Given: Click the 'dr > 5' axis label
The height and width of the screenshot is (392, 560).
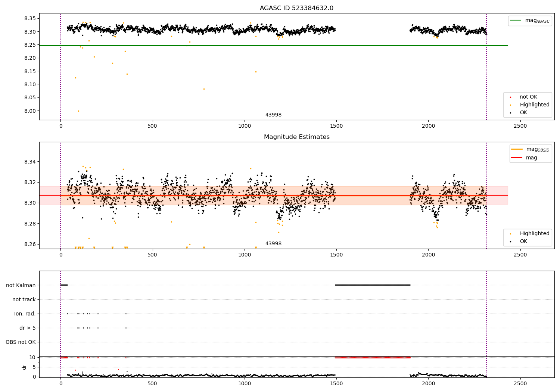Looking at the screenshot, I should click(x=28, y=328).
